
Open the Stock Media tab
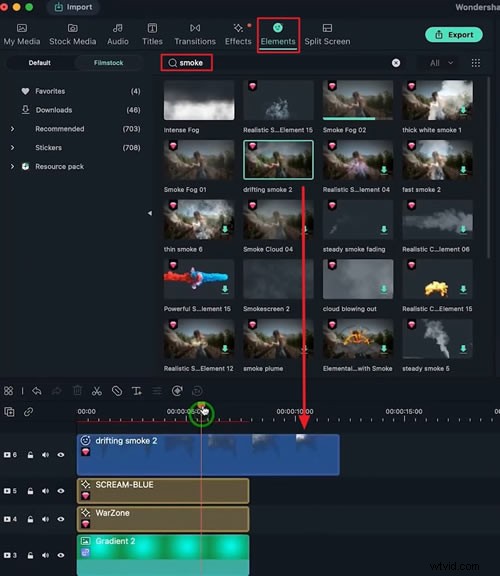pos(72,35)
